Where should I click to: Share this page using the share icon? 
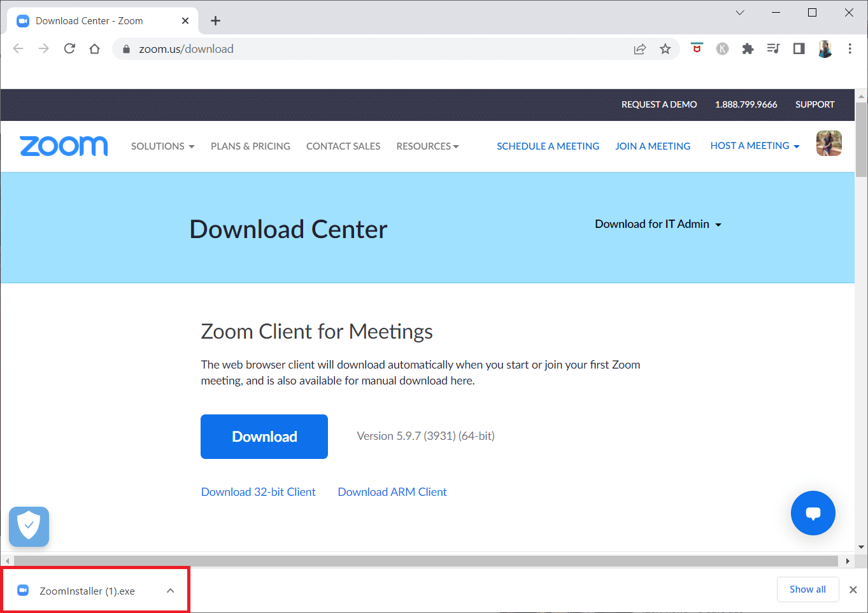(x=640, y=49)
